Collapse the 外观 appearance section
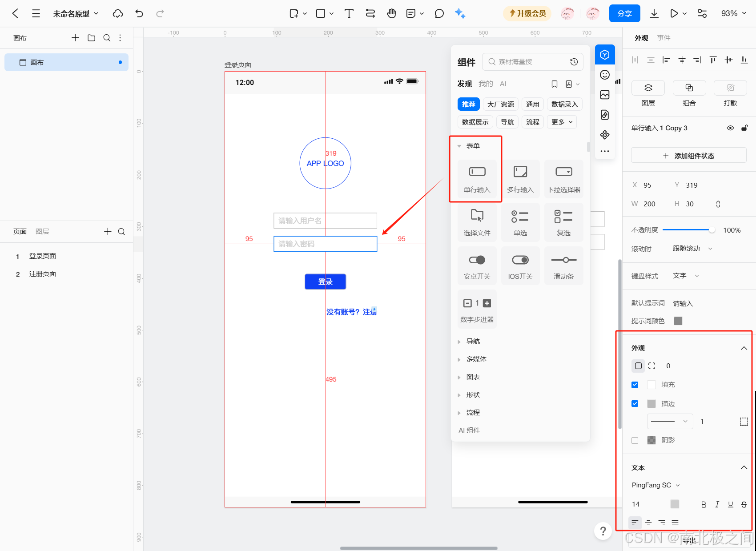This screenshot has width=756, height=551. pos(744,348)
